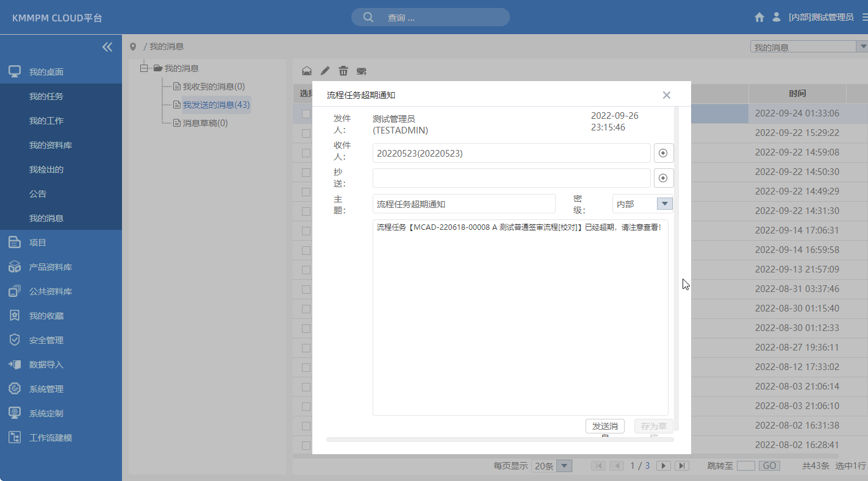Click the send mail toolbar icon
The image size is (868, 481).
[361, 71]
